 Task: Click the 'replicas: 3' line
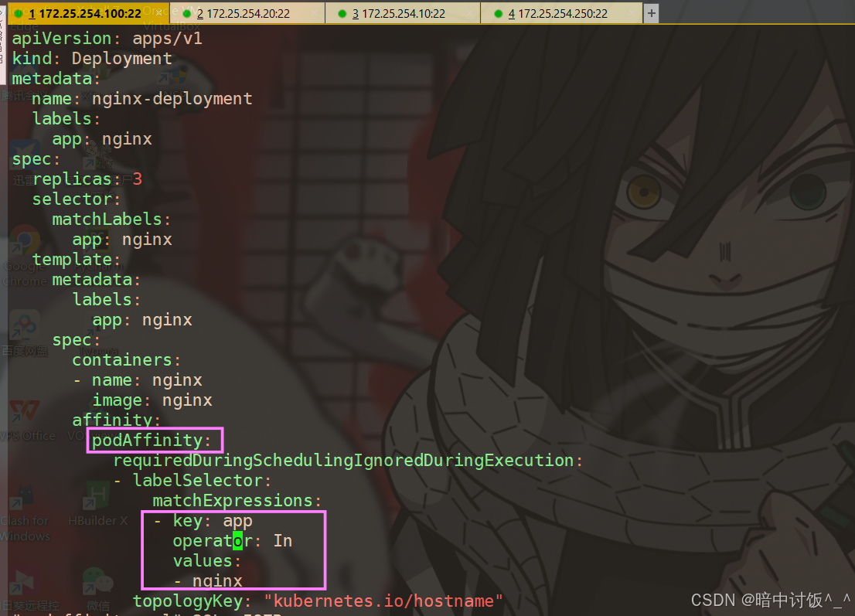pyautogui.click(x=87, y=179)
